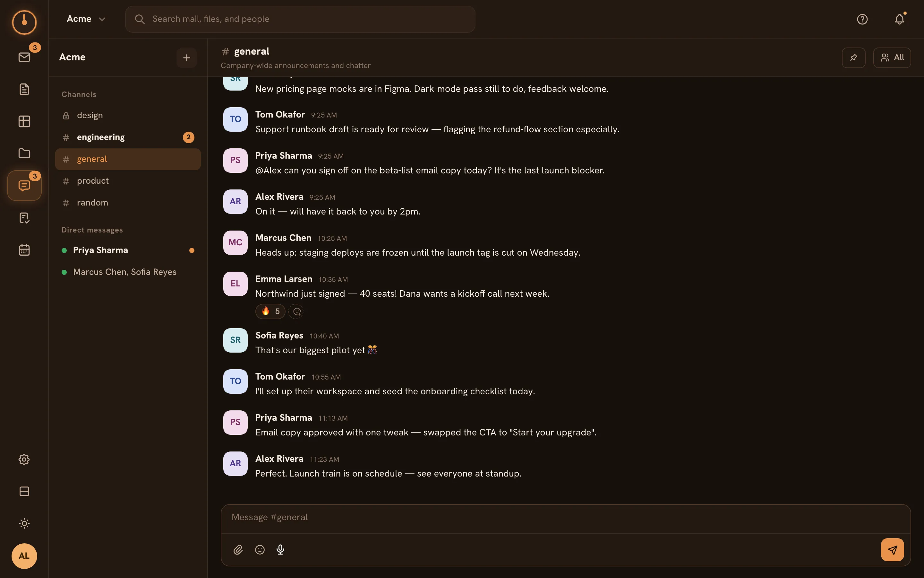Screen dimensions: 924x578
Task: Open the All members button
Action: tap(892, 57)
